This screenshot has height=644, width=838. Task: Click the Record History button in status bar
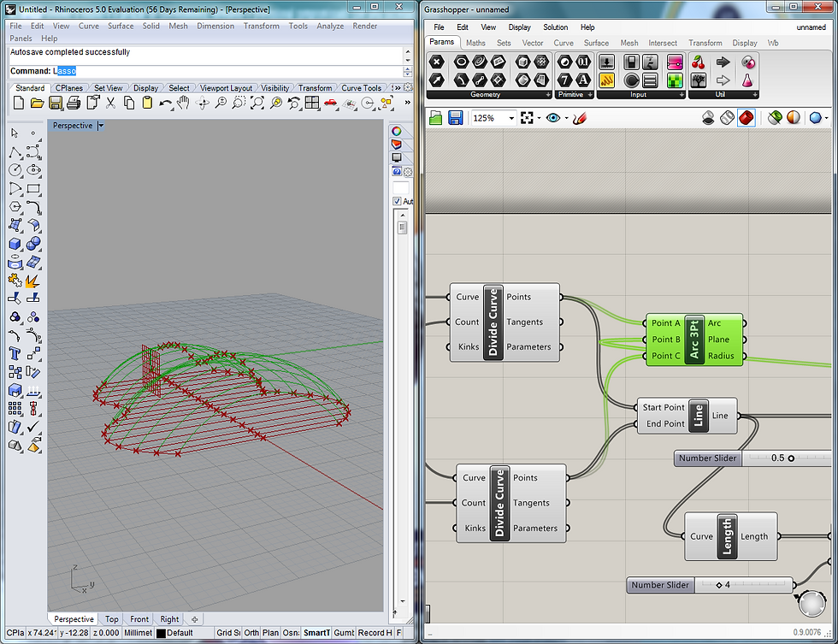point(375,633)
